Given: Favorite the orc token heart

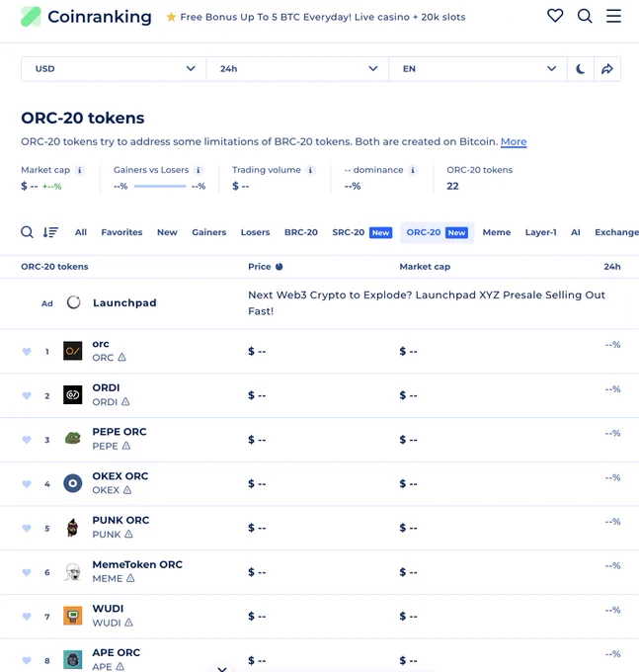Looking at the screenshot, I should pos(27,352).
